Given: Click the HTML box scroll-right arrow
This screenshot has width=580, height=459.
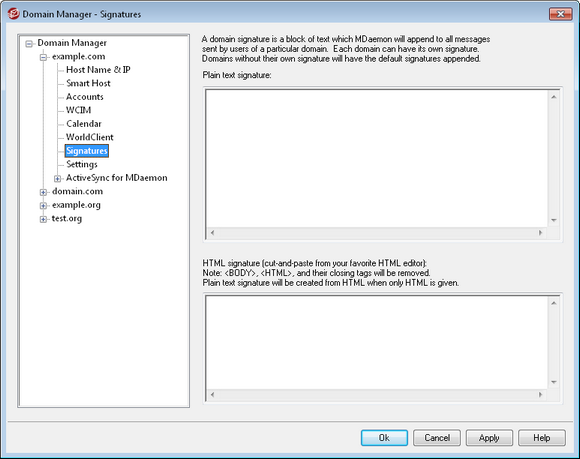Looking at the screenshot, I should (540, 395).
